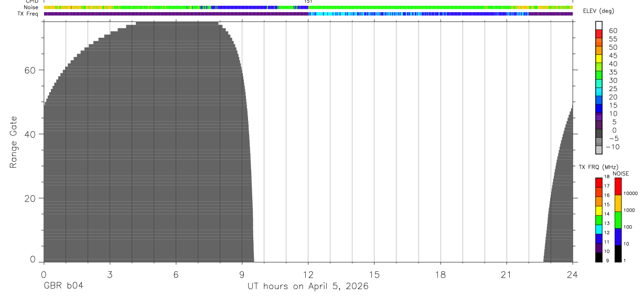
Task: Click the 'GBR b04' radar beam label
Action: pyautogui.click(x=63, y=286)
